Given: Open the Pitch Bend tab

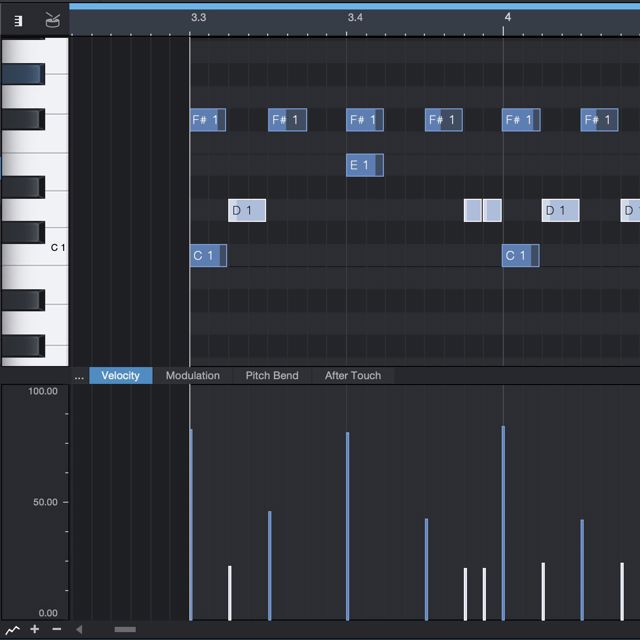Looking at the screenshot, I should click(x=272, y=376).
